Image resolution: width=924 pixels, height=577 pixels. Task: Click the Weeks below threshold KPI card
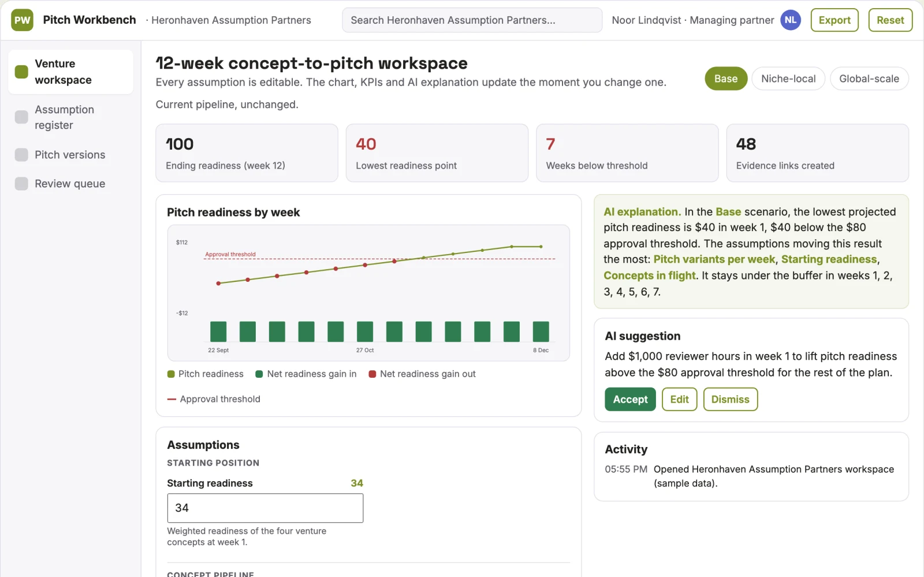click(x=627, y=153)
